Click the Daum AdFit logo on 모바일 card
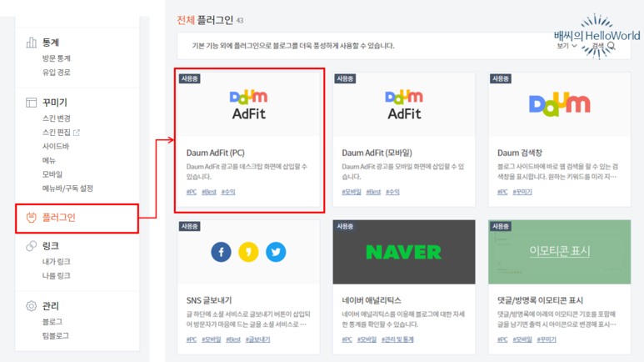The width and height of the screenshot is (644, 362). pos(404,105)
